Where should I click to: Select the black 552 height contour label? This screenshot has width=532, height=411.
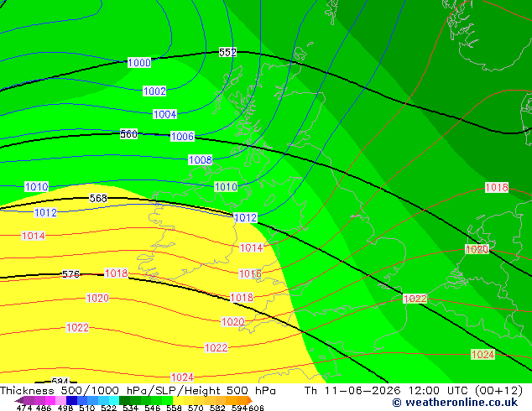click(227, 52)
